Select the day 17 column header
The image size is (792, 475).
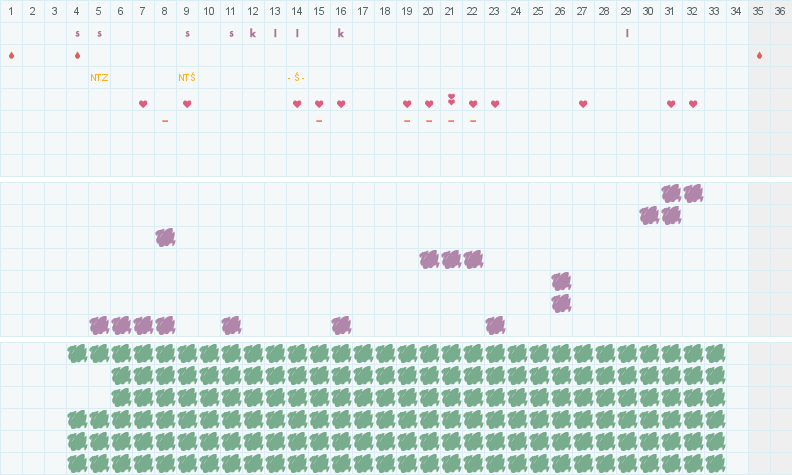(x=363, y=11)
